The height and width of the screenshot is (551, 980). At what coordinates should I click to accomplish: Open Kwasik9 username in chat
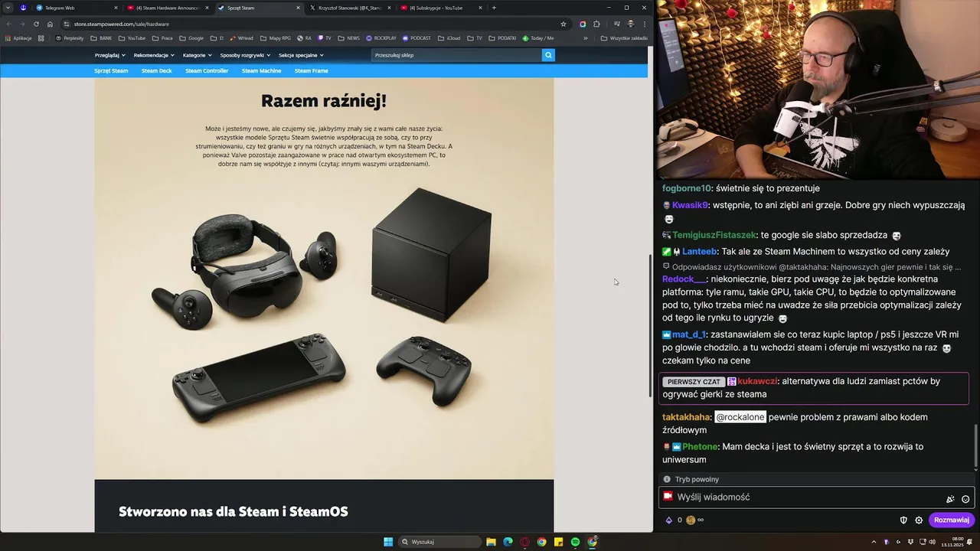click(691, 205)
